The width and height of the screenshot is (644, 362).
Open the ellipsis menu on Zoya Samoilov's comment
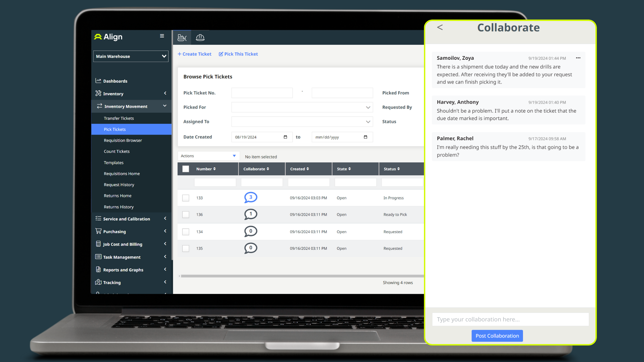click(578, 58)
